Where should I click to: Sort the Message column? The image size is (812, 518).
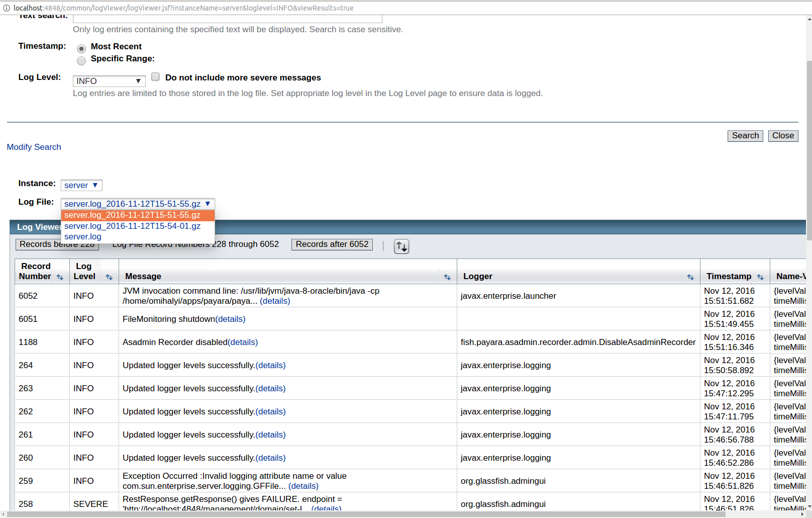[x=447, y=277]
